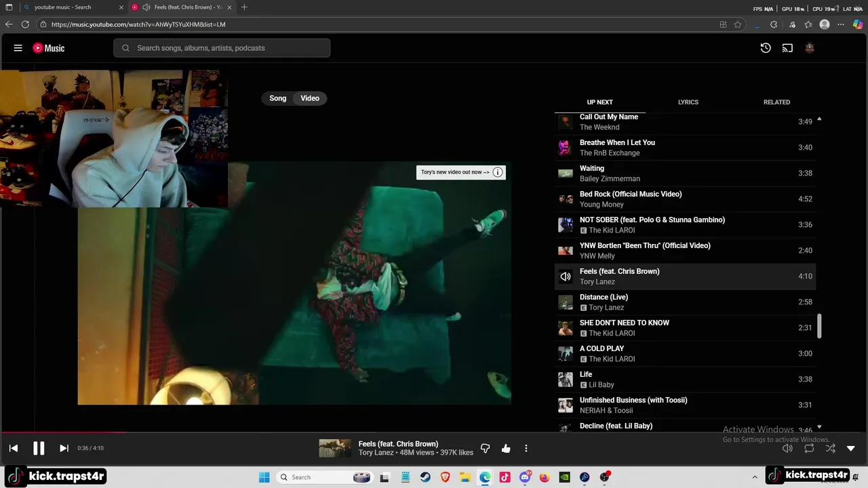The height and width of the screenshot is (488, 868).
Task: Toggle repeat mode in the player bar
Action: 809,448
